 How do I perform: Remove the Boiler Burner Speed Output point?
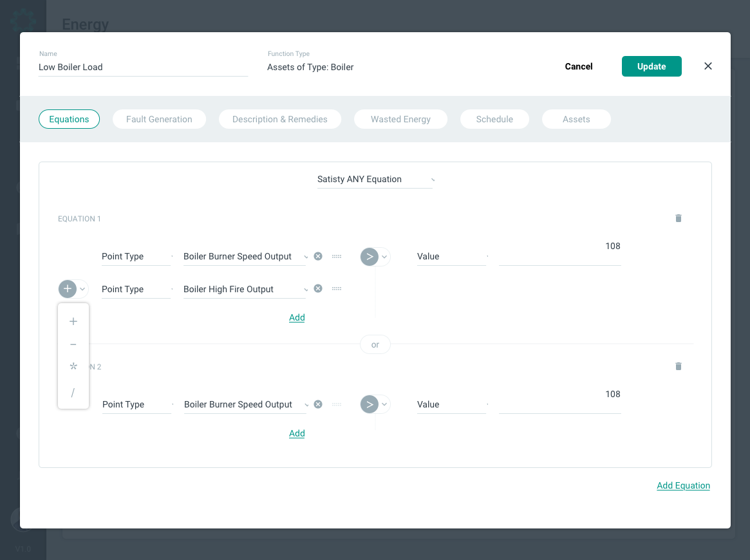317,256
